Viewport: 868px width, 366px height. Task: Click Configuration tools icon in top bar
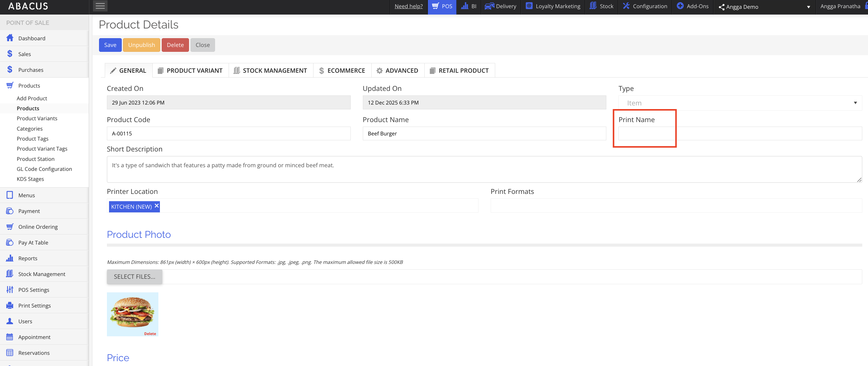[x=626, y=6]
